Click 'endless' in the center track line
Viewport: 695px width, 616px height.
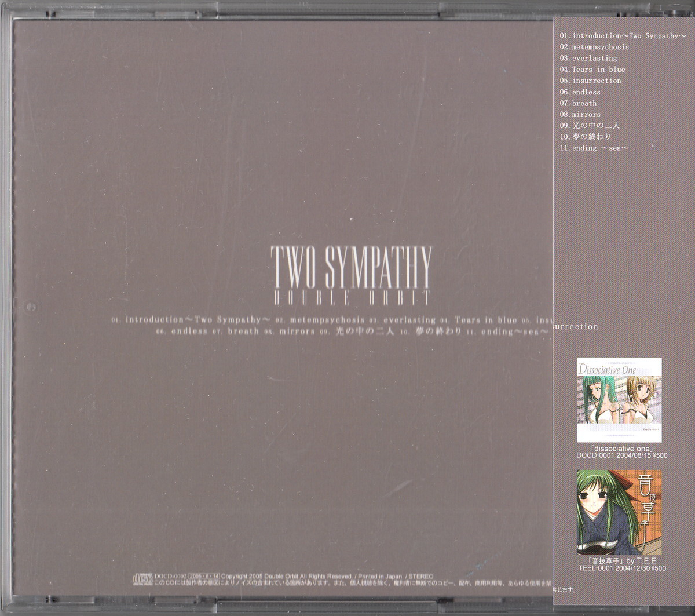[189, 331]
